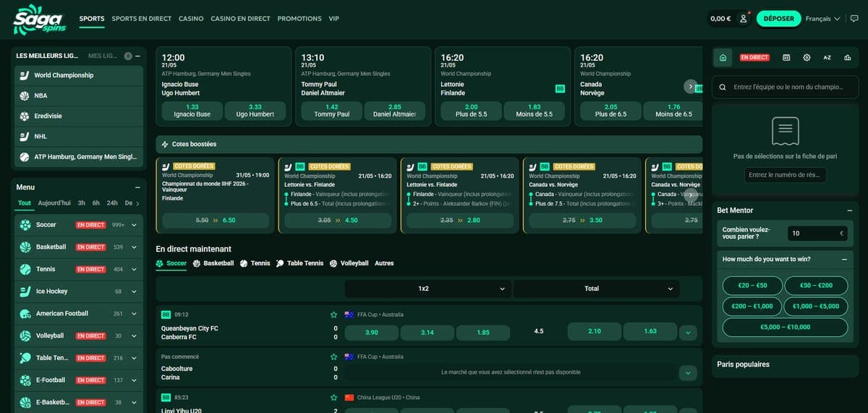Pick boosted Finlande odds 6.50
The width and height of the screenshot is (868, 413).
pyautogui.click(x=216, y=220)
